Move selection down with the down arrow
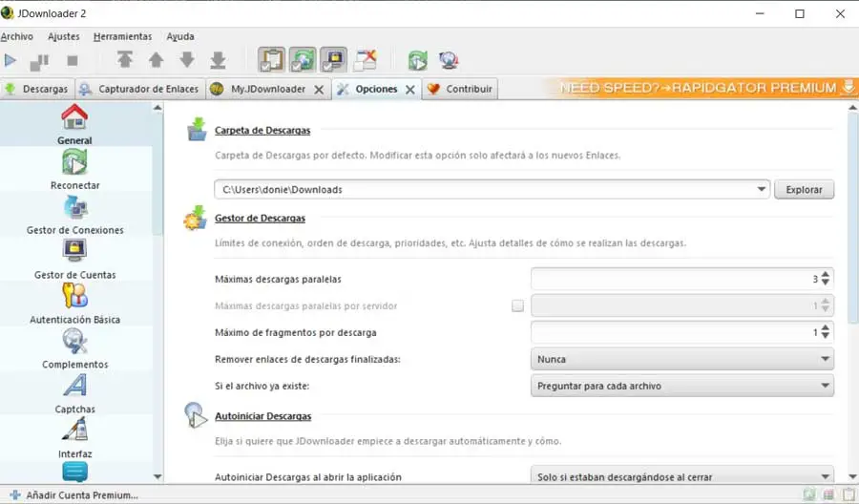The image size is (859, 504). pos(187,60)
